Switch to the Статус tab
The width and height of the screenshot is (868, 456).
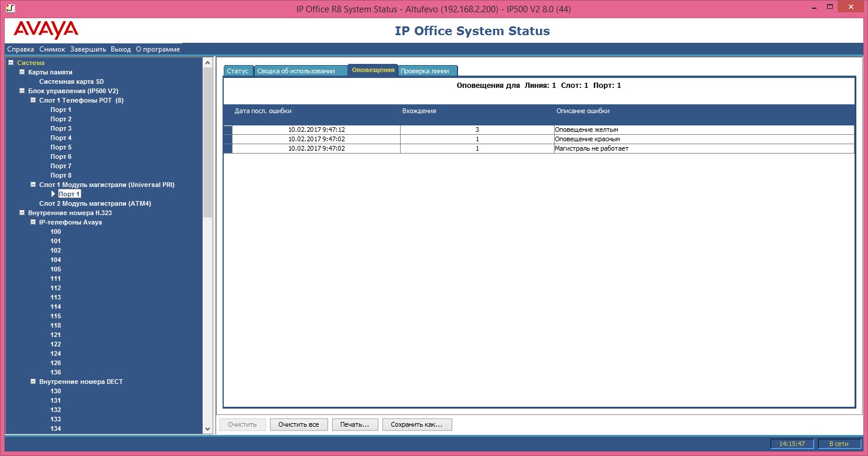[x=238, y=71]
